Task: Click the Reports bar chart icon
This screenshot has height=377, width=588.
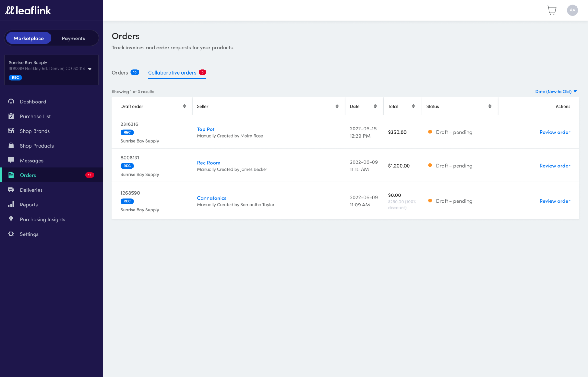Action: point(11,204)
